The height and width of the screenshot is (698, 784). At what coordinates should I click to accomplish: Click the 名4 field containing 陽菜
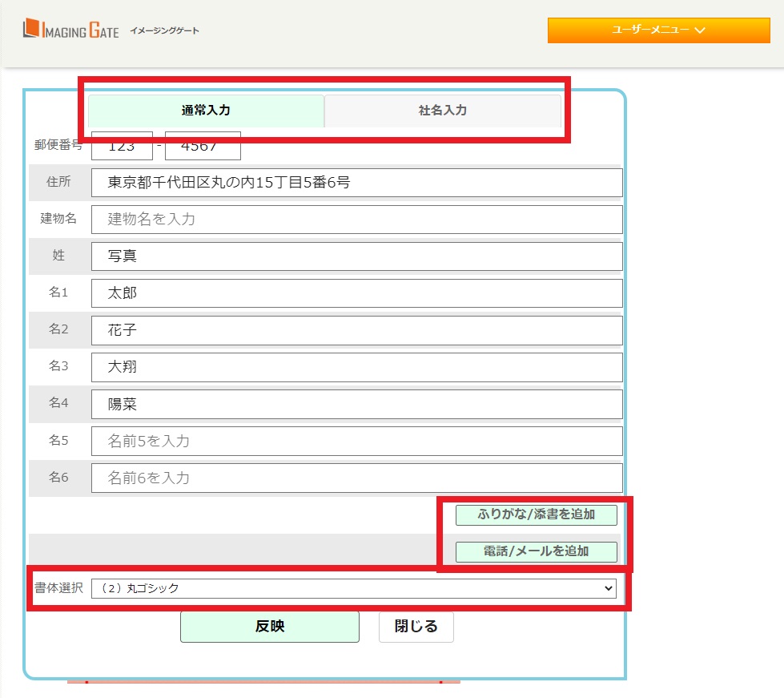pyautogui.click(x=358, y=403)
